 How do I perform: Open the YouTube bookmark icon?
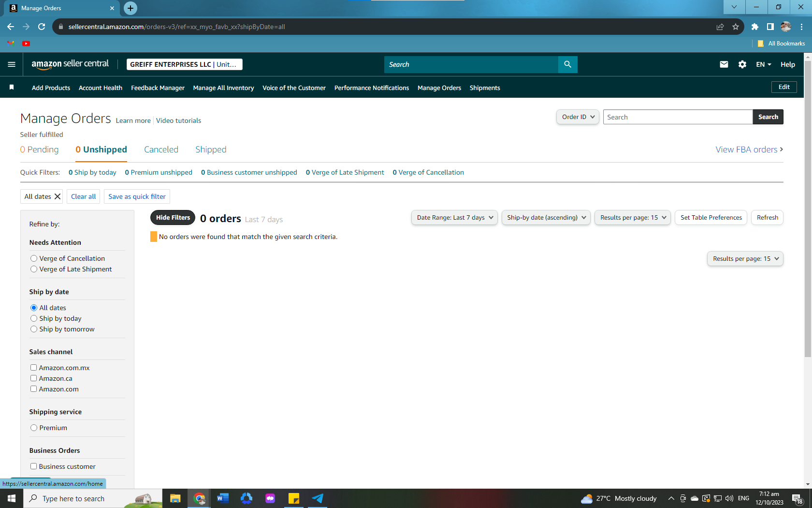(x=26, y=44)
